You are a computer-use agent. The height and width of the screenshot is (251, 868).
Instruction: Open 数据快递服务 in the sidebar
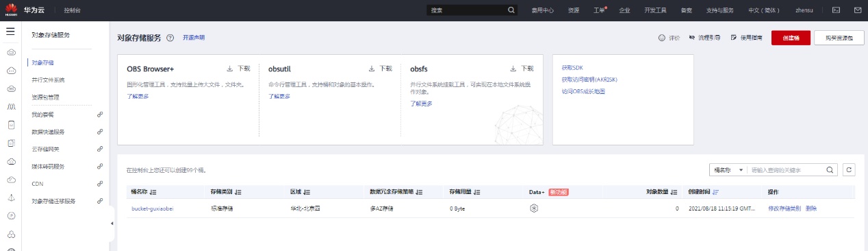48,132
